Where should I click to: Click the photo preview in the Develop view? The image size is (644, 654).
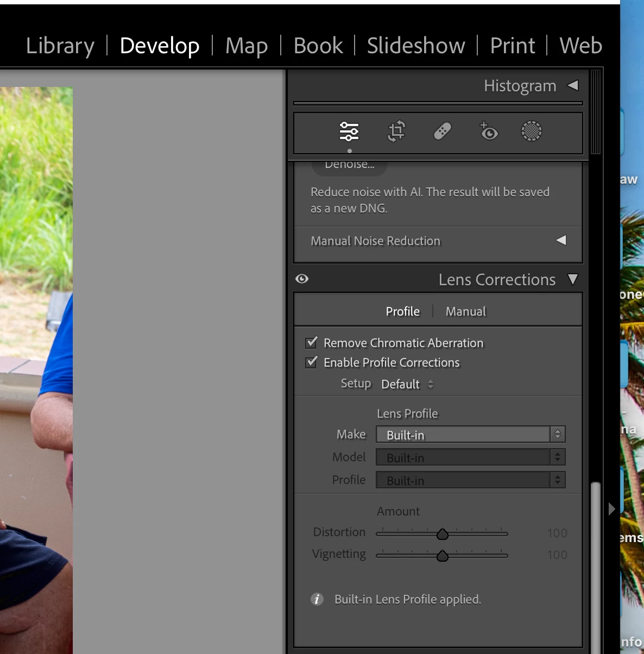coord(36,370)
